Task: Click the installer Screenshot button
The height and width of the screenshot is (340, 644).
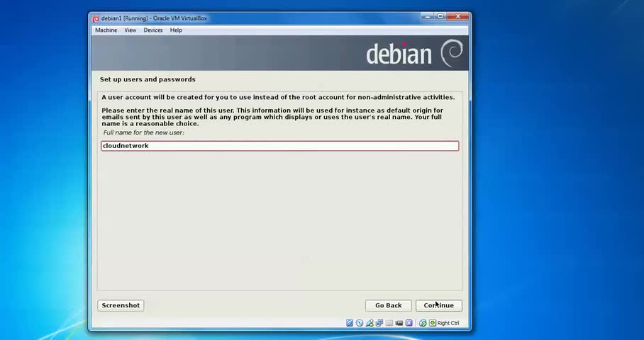Action: [121, 305]
